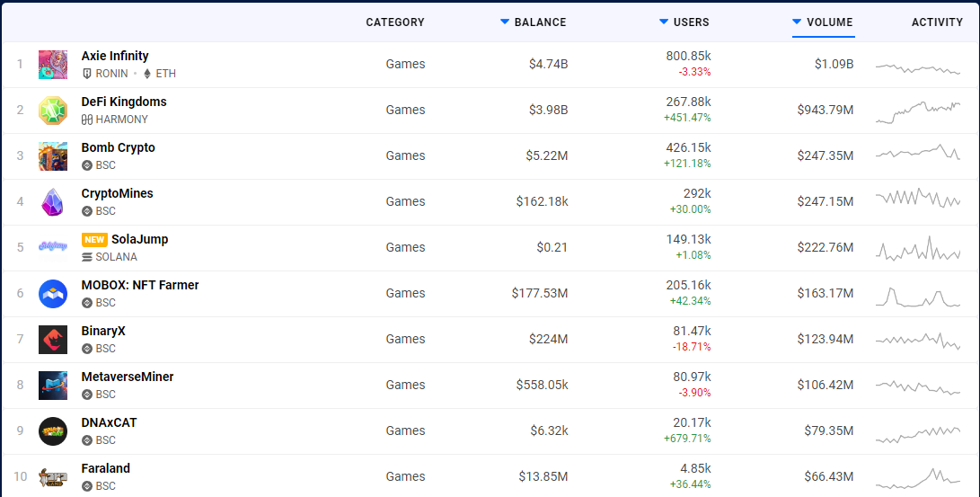Open the Faraland dapp link
This screenshot has height=497, width=980.
106,468
